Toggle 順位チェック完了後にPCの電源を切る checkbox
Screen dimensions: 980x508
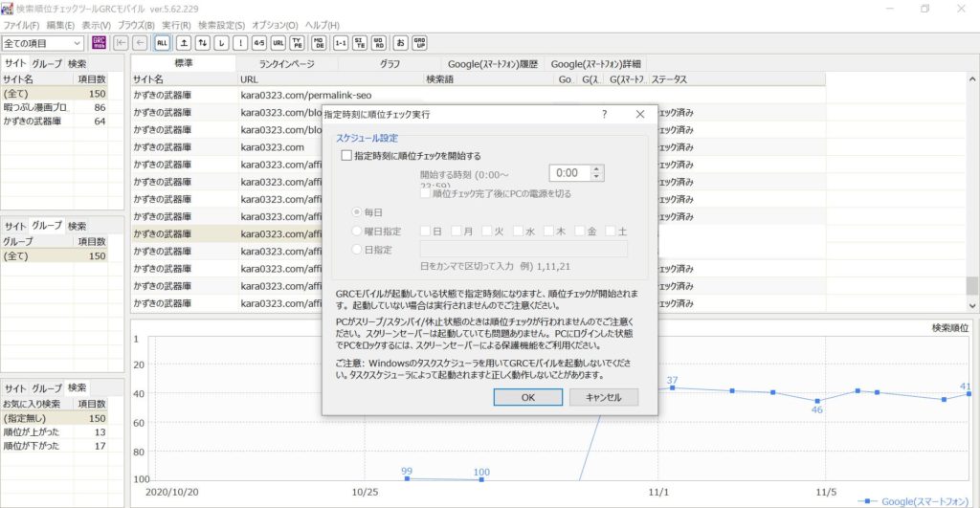[426, 193]
